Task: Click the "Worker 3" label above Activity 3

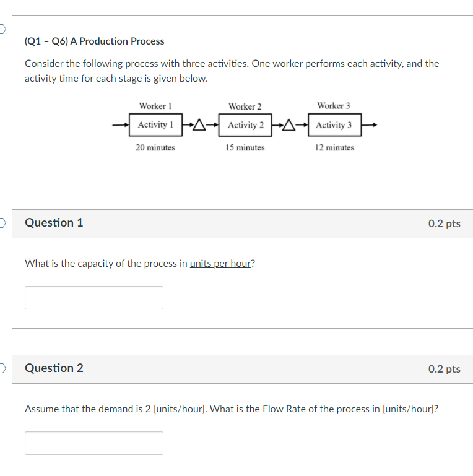Action: (334, 106)
